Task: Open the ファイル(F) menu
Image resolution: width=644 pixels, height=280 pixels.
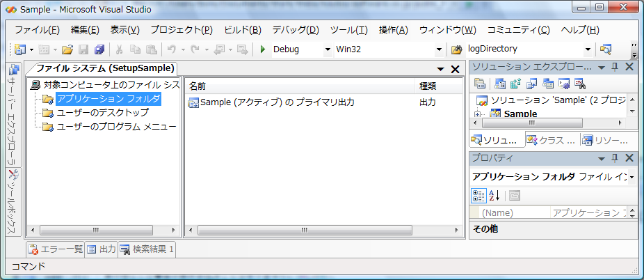Action: point(38,30)
